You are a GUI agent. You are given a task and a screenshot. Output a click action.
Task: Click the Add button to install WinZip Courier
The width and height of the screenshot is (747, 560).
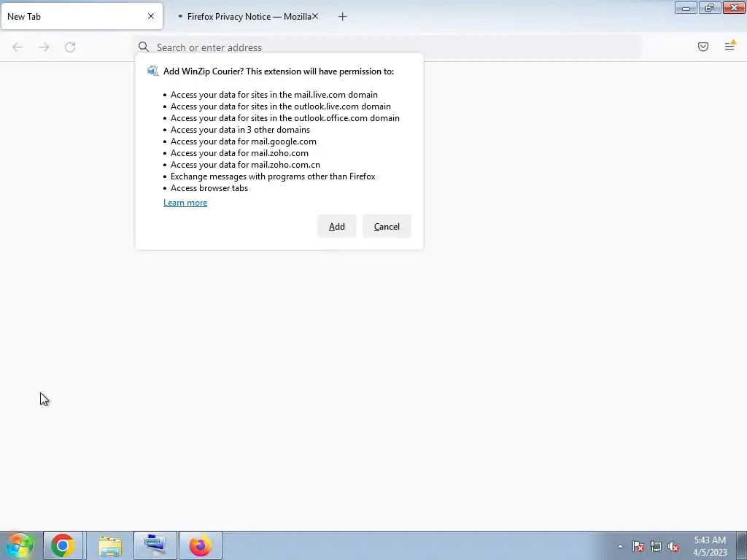(336, 226)
